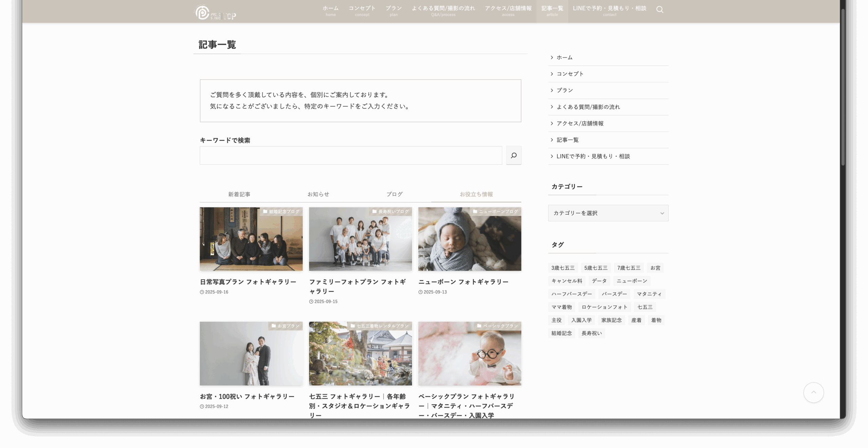Open アクセス/店舗情報 in the top navigation
This screenshot has height=448, width=868.
point(508,11)
